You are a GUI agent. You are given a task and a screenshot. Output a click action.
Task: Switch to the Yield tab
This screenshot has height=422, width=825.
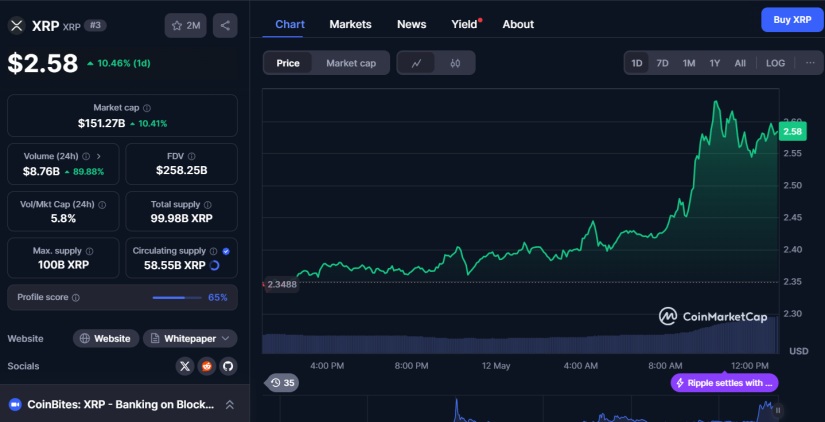[465, 24]
